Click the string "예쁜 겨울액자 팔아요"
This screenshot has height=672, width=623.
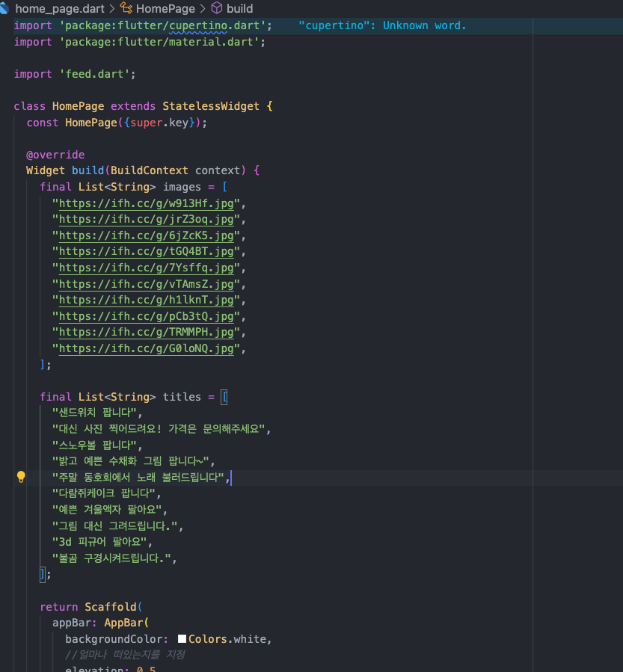point(107,510)
